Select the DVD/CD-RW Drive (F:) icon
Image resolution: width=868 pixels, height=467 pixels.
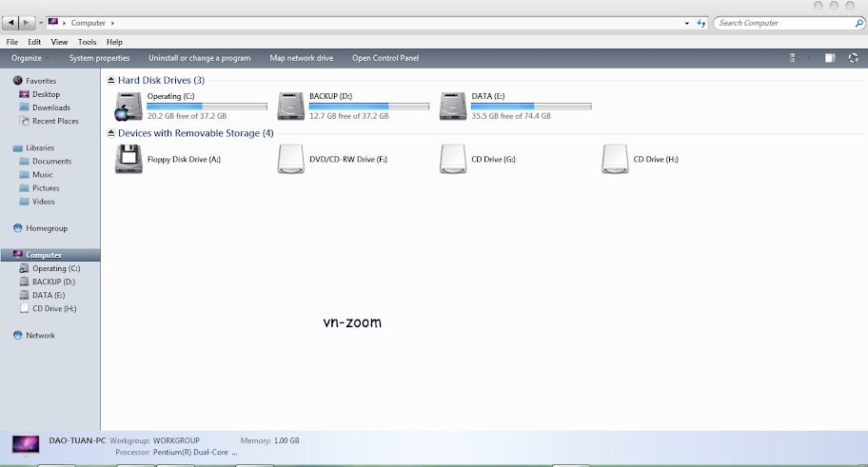tap(290, 159)
